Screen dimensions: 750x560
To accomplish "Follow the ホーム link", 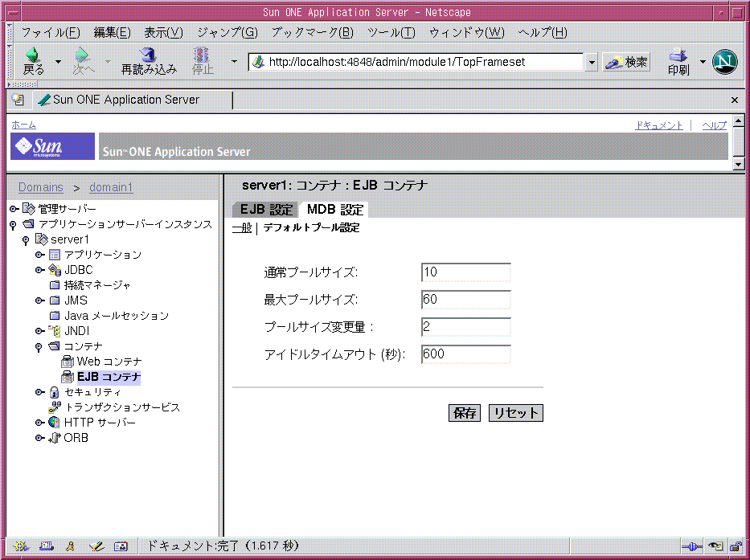I will (x=24, y=125).
